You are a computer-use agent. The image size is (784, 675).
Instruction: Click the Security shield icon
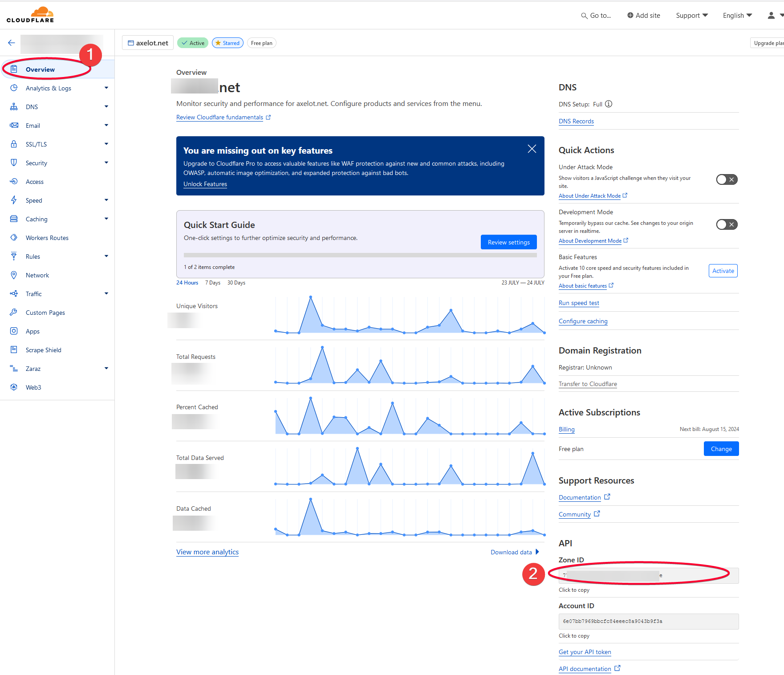[14, 163]
